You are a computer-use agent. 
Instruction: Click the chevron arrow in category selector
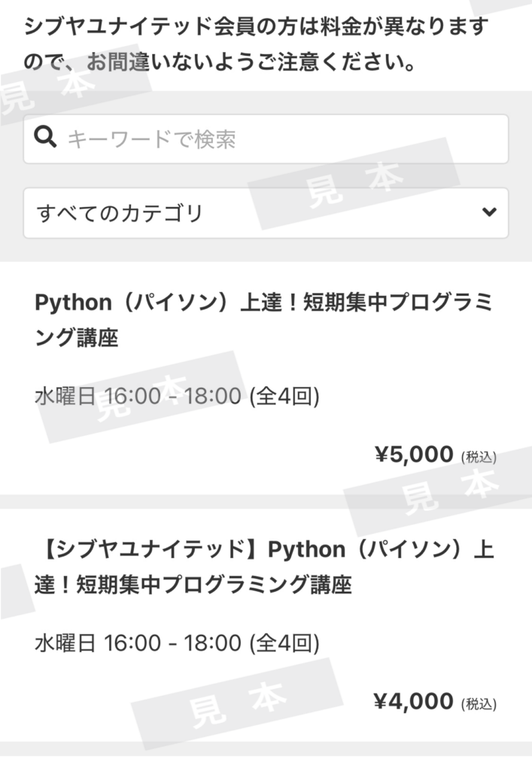point(489,212)
